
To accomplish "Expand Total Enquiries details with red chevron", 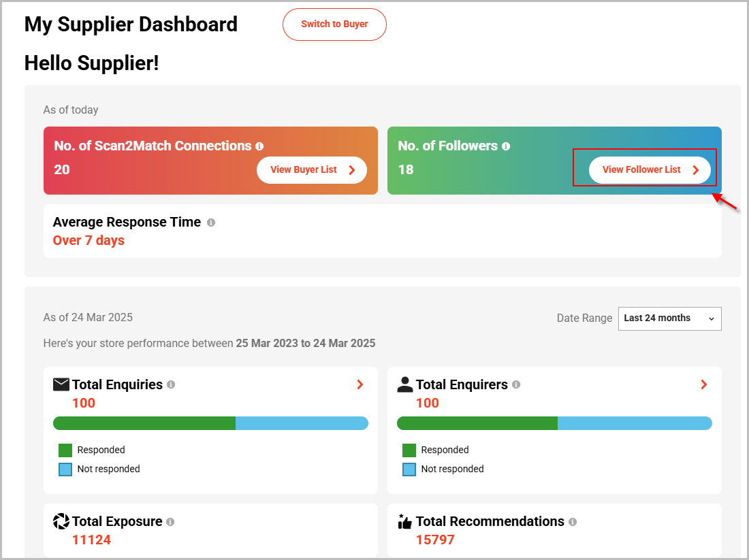I will [360, 384].
